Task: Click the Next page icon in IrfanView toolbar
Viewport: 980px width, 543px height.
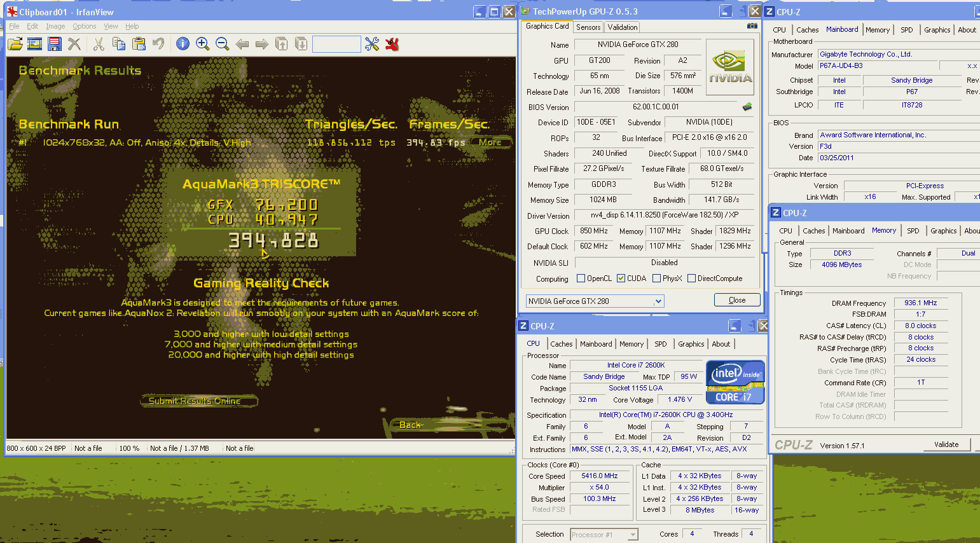Action: pos(301,44)
